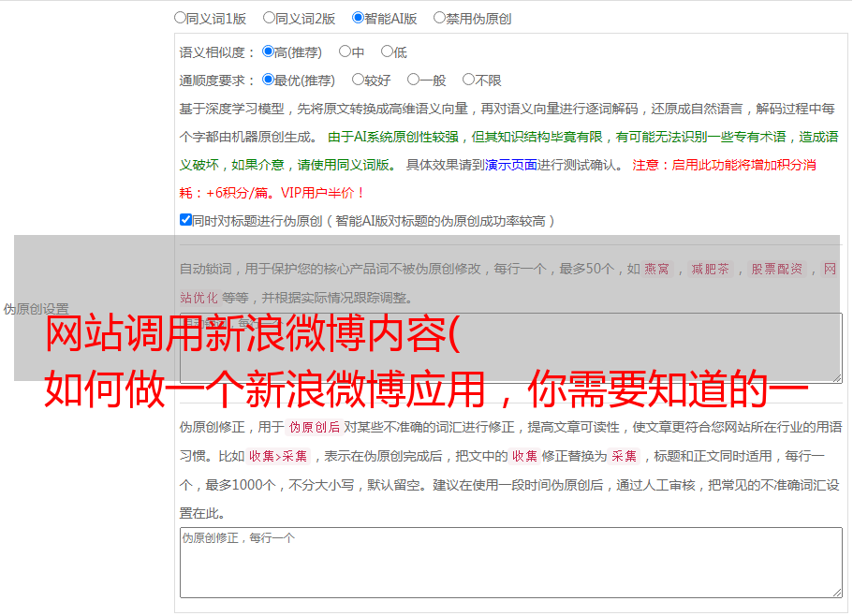Viewport: 853px width, 616px height.
Task: Click the highlighted 伪原创后 tag
Action: [315, 427]
